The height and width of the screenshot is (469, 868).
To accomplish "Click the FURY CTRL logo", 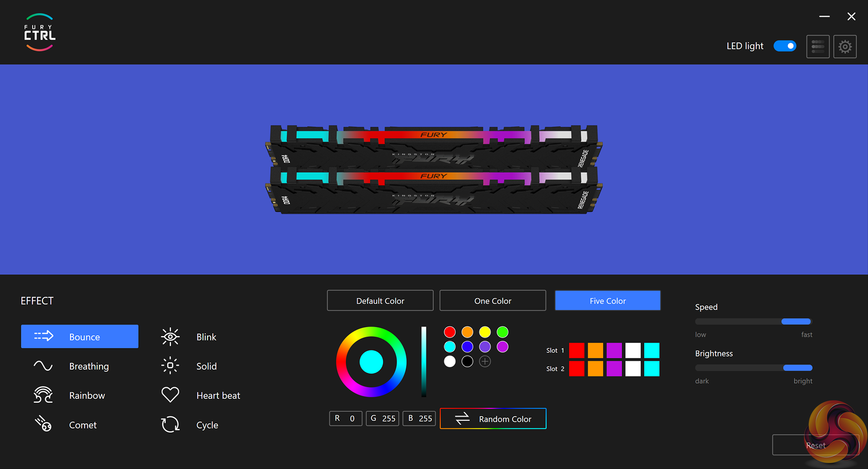I will tap(40, 32).
